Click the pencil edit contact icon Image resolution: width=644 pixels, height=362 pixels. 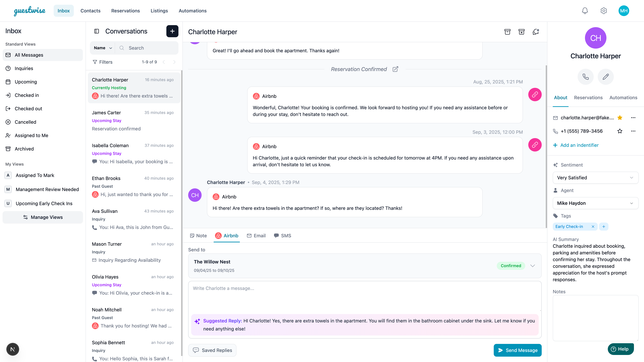coord(605,77)
